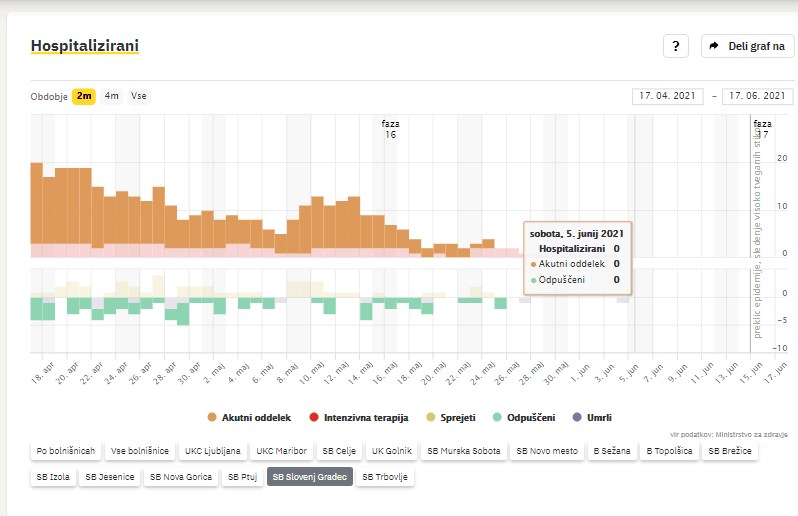
Task: Select SB Murska Sobota hospital
Action: pyautogui.click(x=464, y=451)
